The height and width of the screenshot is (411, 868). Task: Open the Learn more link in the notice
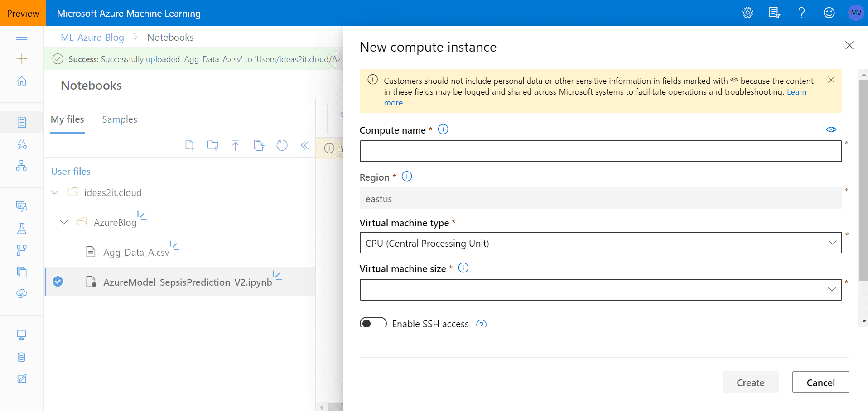(796, 92)
